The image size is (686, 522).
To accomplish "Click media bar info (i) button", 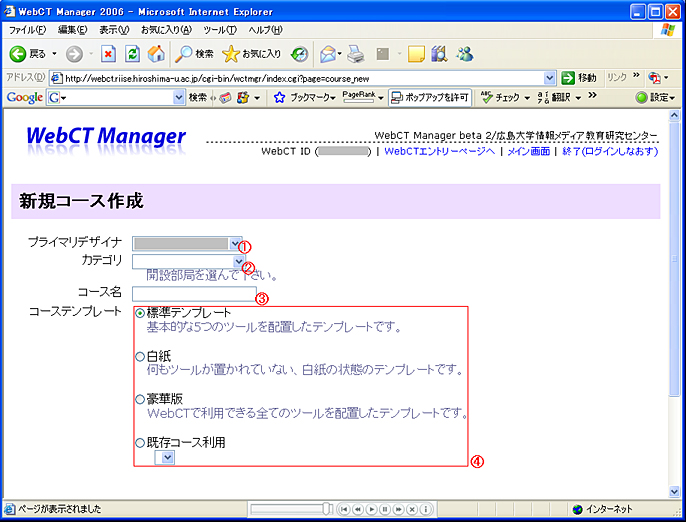I will [426, 509].
